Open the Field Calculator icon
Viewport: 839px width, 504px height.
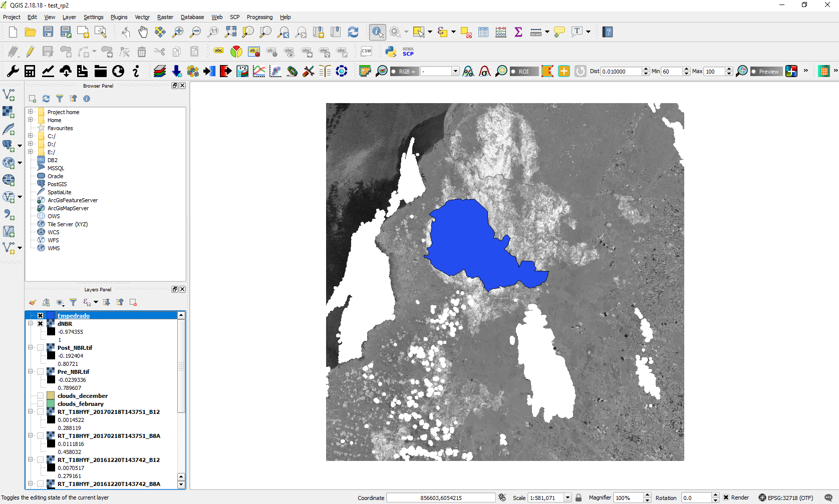(501, 32)
